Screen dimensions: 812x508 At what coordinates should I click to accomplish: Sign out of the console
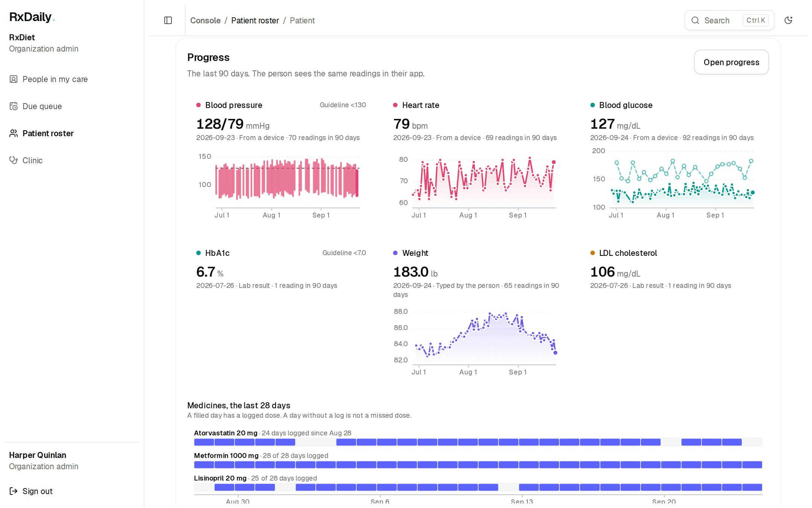tap(72, 491)
